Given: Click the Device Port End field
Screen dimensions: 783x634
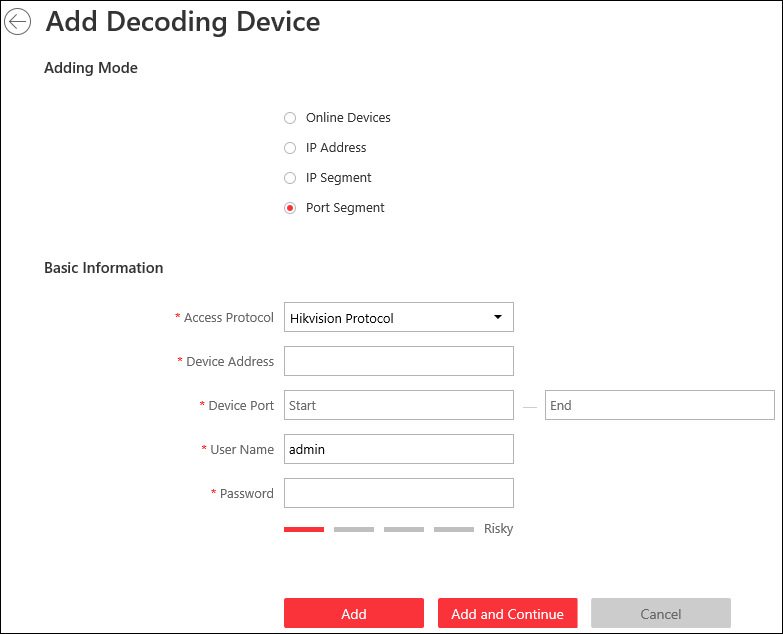Looking at the screenshot, I should pos(659,405).
